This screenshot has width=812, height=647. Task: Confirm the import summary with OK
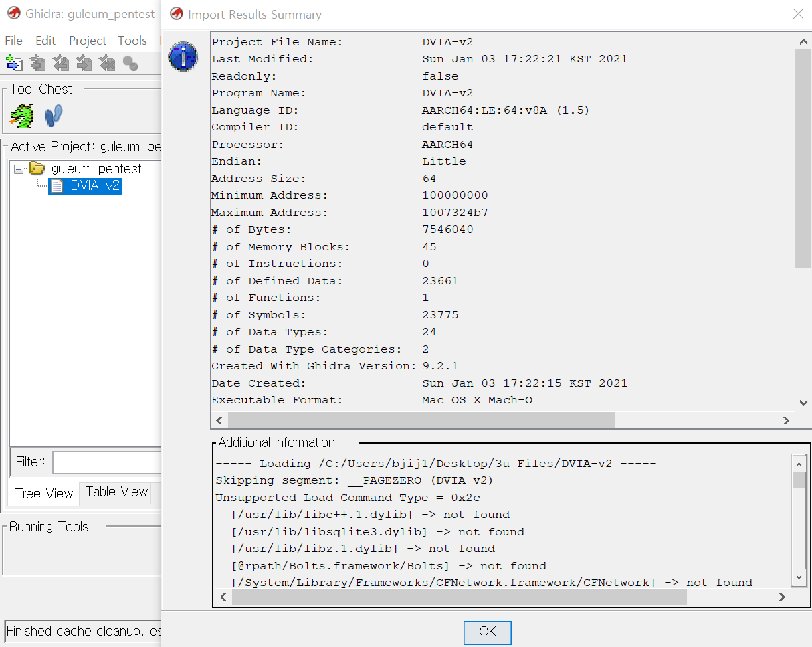tap(487, 632)
